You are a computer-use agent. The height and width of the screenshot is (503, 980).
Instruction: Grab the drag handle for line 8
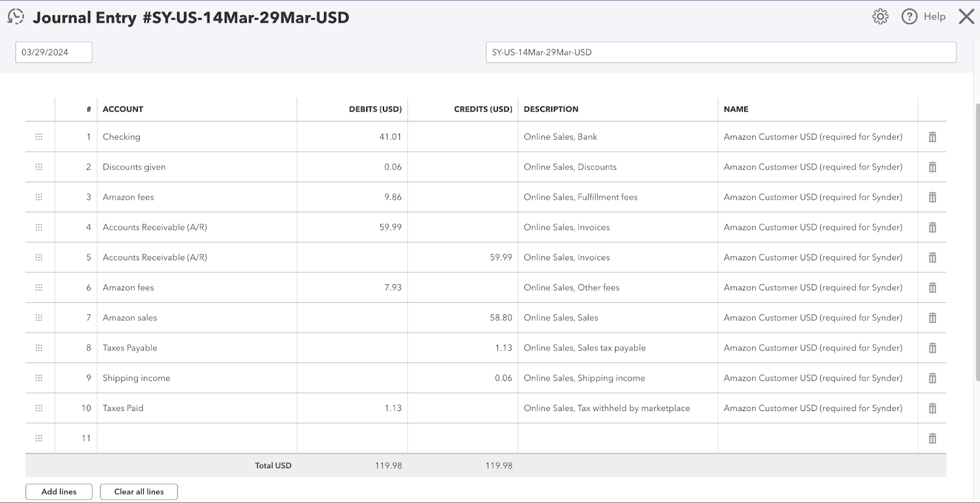click(x=39, y=347)
